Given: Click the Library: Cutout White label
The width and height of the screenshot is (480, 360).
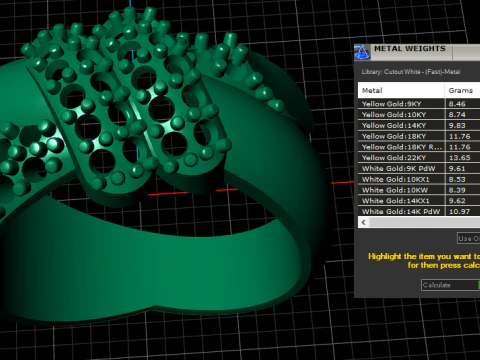Looking at the screenshot, I should coord(411,72).
